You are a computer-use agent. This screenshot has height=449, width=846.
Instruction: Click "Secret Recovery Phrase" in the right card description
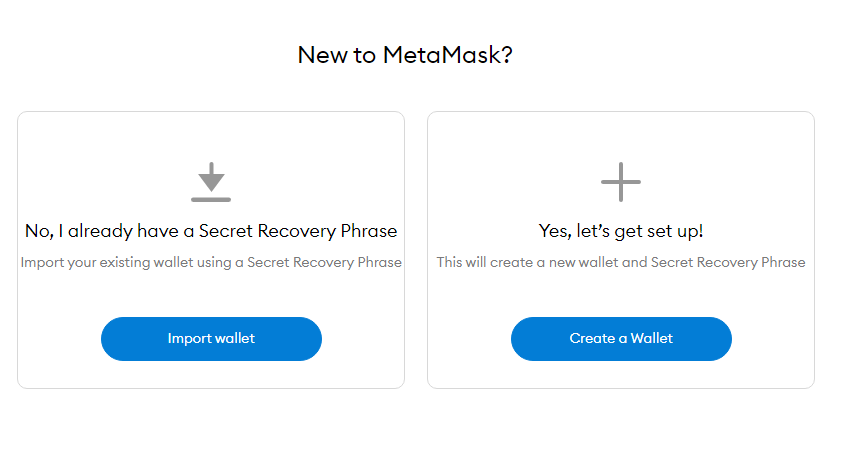click(x=728, y=262)
